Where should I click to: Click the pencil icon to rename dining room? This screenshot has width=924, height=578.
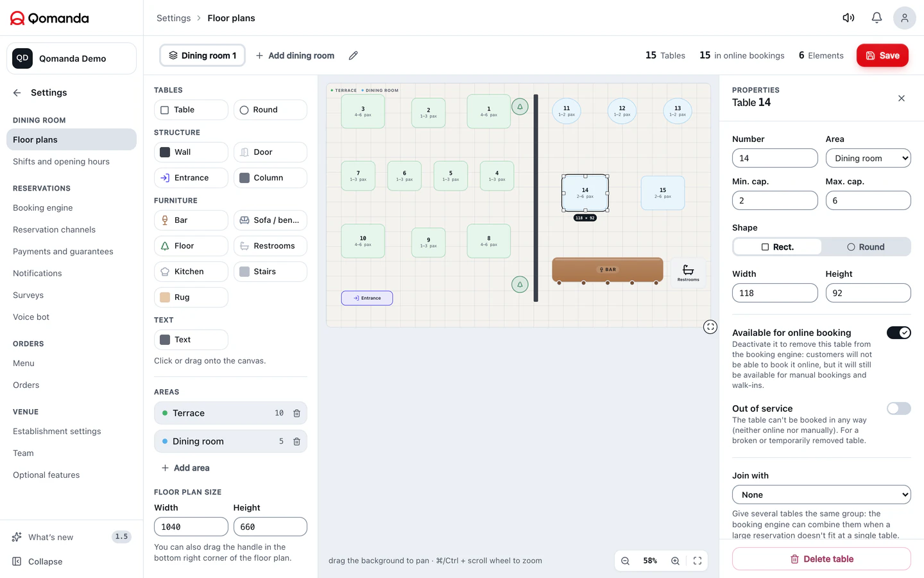click(x=353, y=56)
